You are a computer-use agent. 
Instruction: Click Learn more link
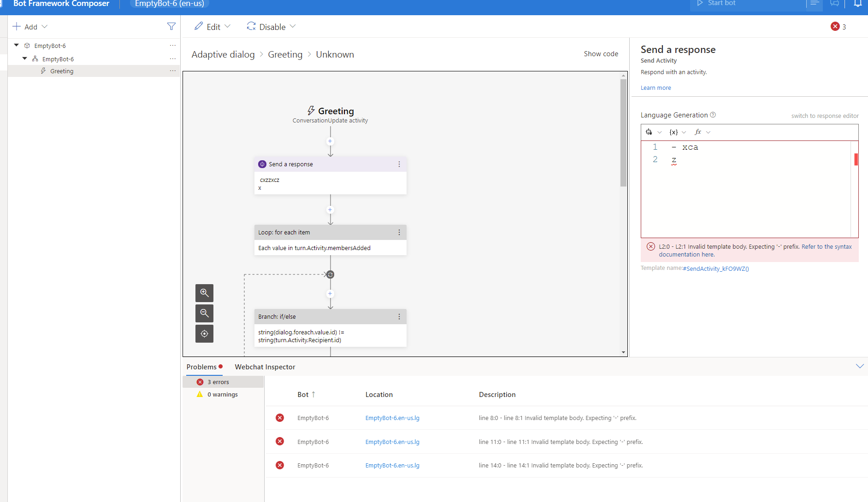(655, 88)
